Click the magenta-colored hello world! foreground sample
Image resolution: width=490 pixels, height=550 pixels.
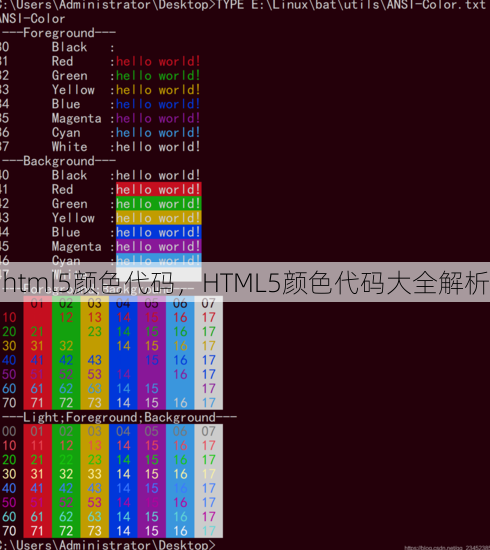[x=158, y=118]
